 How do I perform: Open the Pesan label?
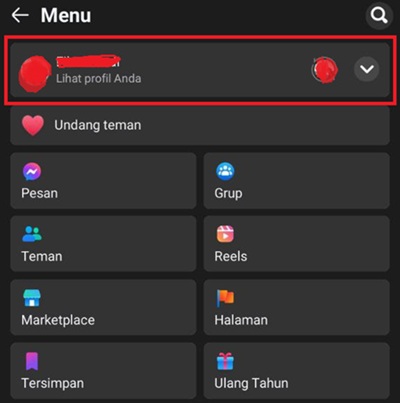pos(39,193)
